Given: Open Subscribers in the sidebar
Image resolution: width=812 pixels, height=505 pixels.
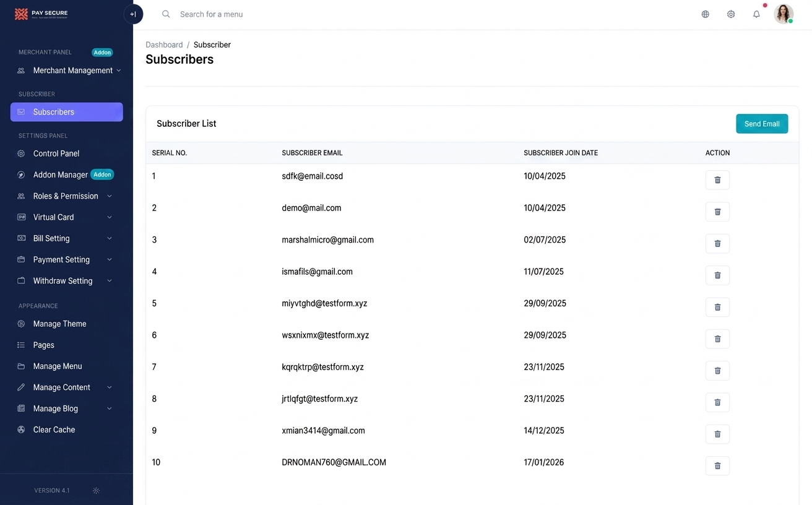Looking at the screenshot, I should coord(66,112).
